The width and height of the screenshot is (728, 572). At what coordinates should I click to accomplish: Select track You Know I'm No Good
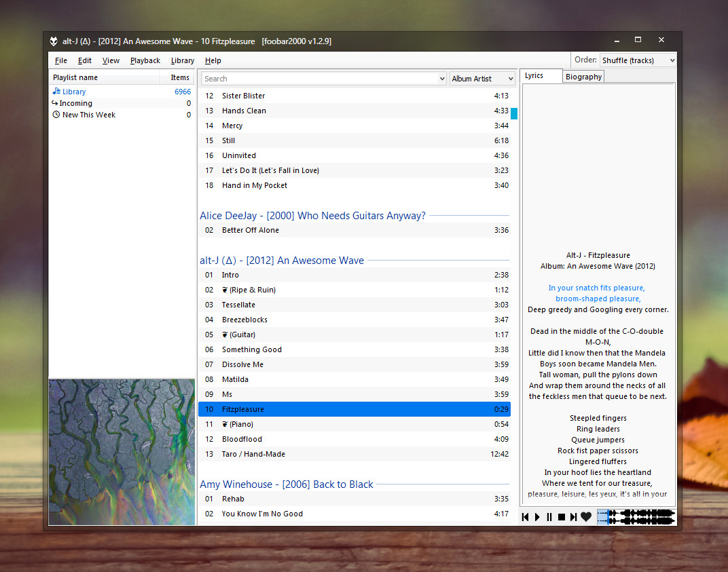click(354, 514)
